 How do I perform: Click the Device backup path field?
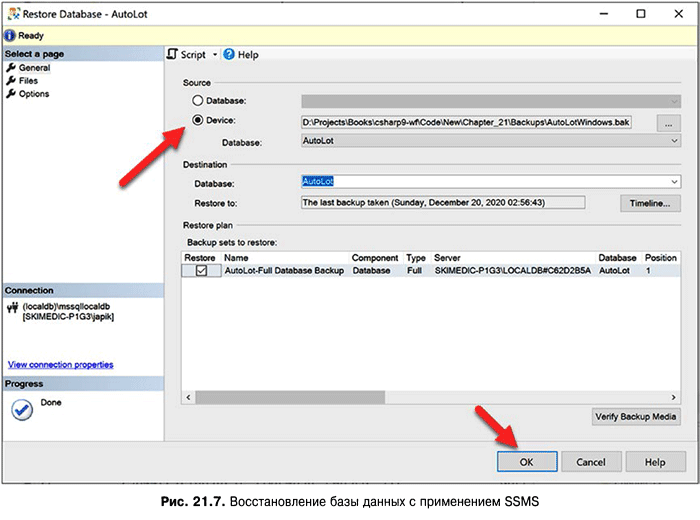click(x=466, y=122)
